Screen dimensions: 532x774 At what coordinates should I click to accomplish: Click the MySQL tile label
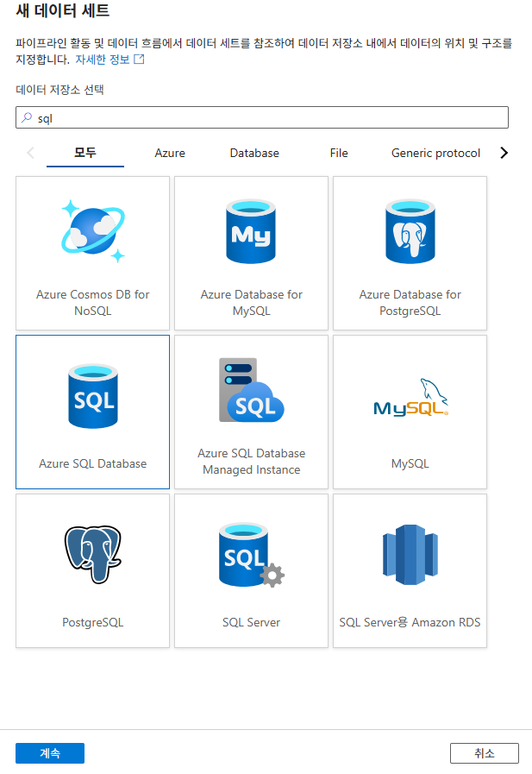tap(410, 463)
